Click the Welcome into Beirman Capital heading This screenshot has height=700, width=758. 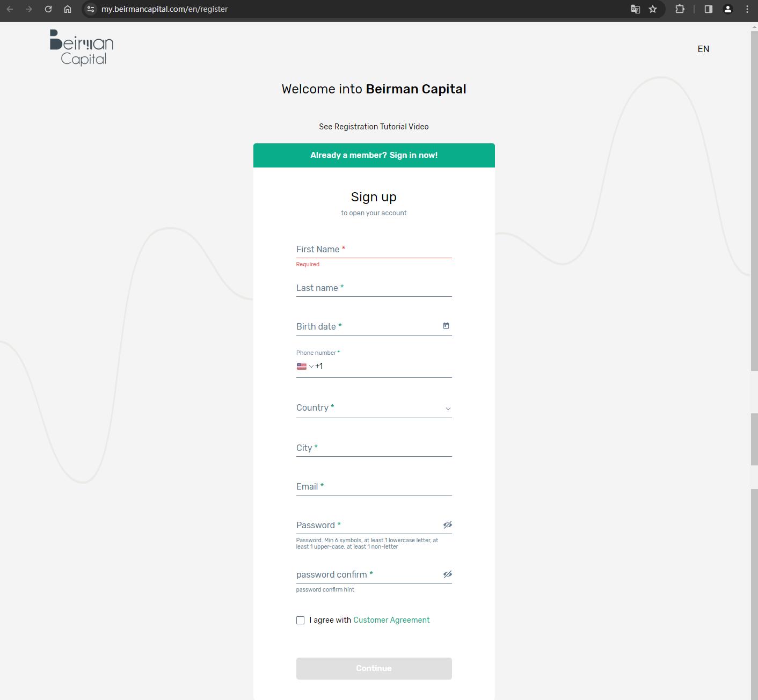[x=374, y=89]
